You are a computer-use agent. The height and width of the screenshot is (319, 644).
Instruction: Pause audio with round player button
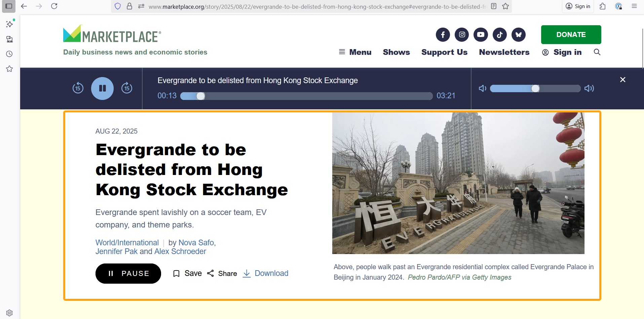pyautogui.click(x=102, y=88)
